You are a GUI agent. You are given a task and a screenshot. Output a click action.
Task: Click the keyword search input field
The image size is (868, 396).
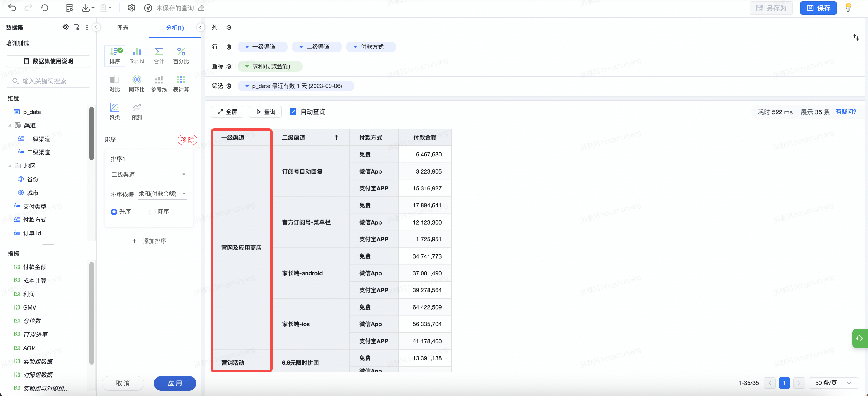click(x=48, y=81)
